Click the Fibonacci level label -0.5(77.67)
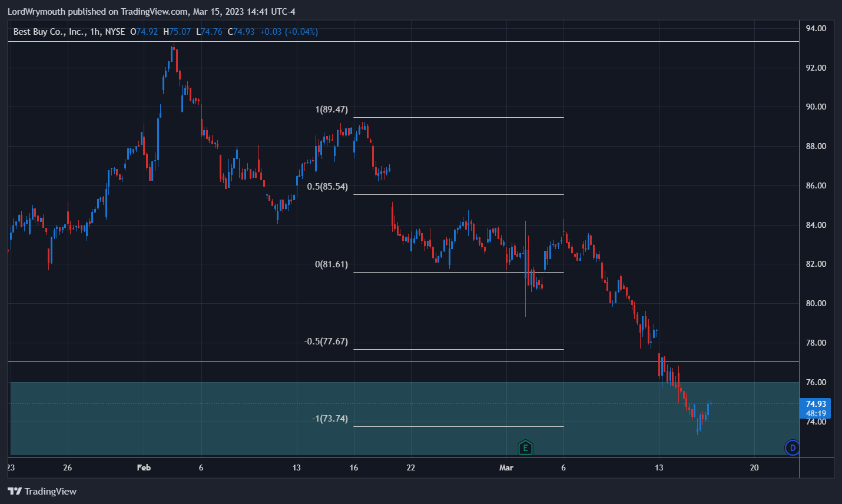Screen dimensions: 842x504 [x=326, y=341]
